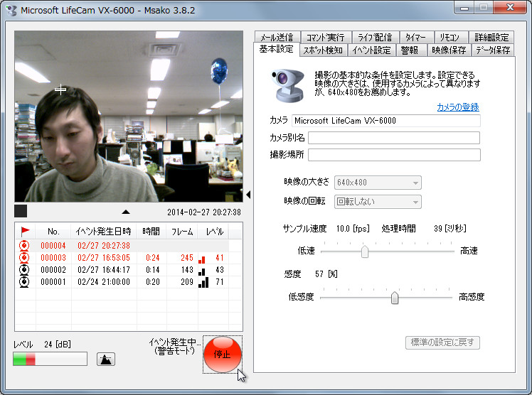Image resolution: width=532 pixels, height=395 pixels.
Task: Click the crosshair marker in the camera view
Action: [x=60, y=90]
